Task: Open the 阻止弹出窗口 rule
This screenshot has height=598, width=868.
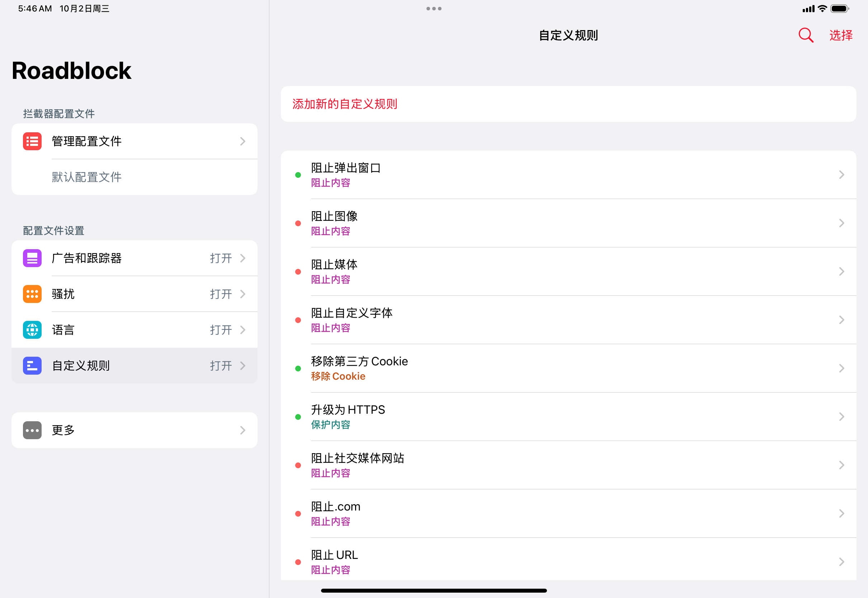Action: pyautogui.click(x=568, y=175)
